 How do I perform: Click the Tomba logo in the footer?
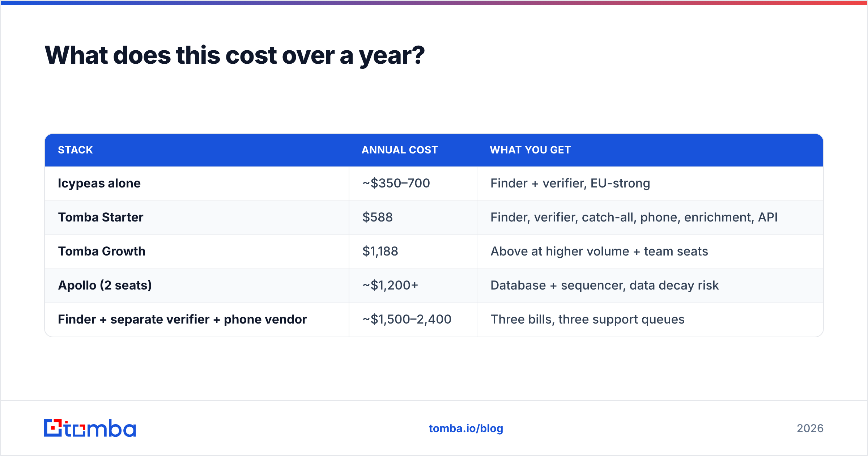coord(90,428)
